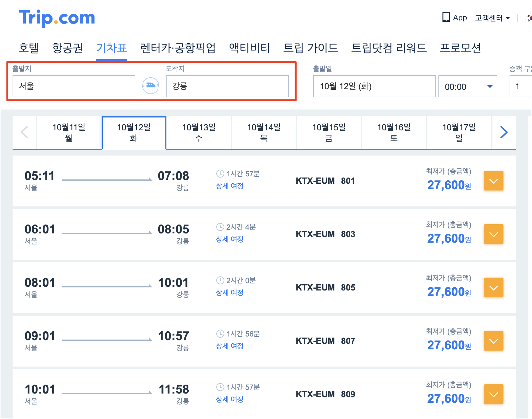
Task: Click the passenger count field showing 1
Action: click(521, 86)
